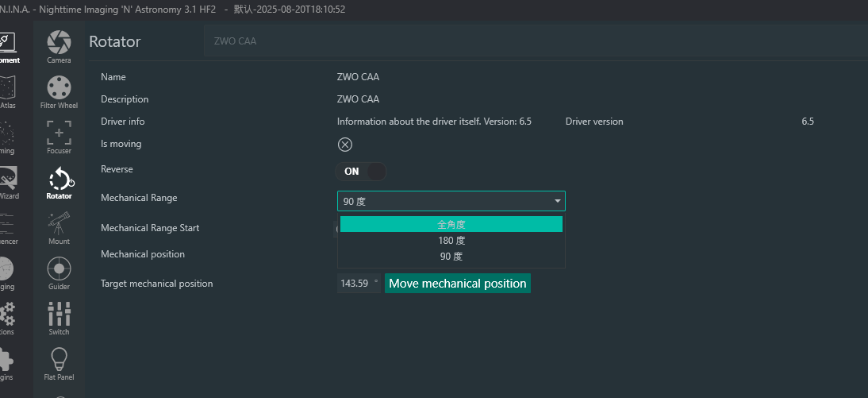Open the Flat Panel section

(x=59, y=364)
